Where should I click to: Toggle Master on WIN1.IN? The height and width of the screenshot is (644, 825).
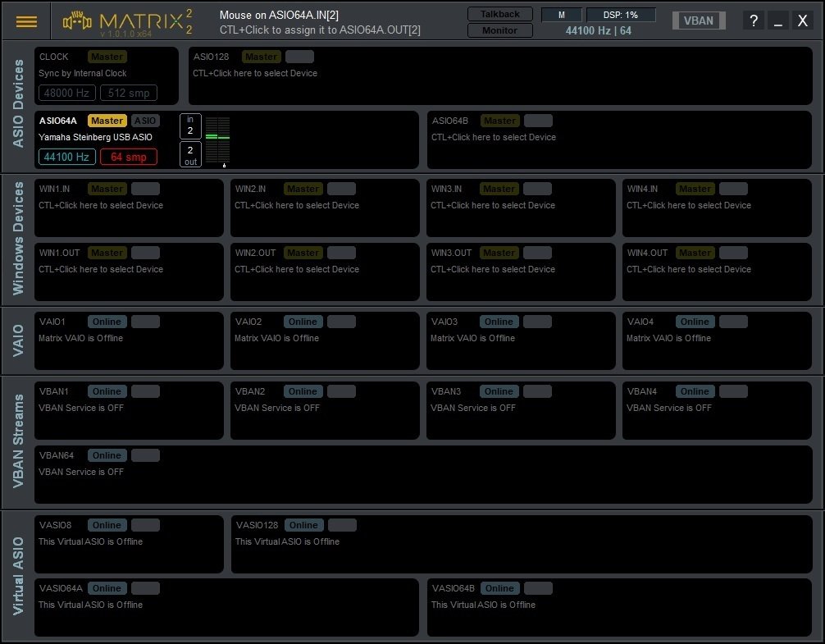click(x=107, y=189)
